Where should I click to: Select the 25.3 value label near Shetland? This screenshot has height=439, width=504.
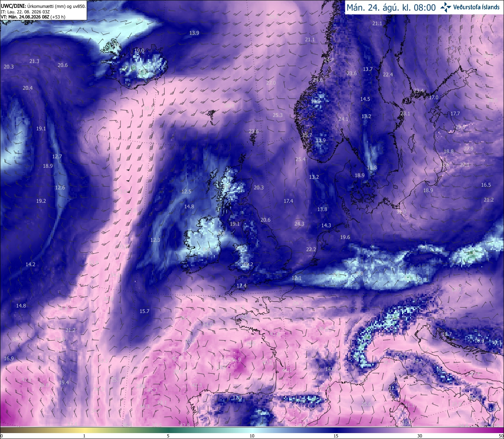278,115
